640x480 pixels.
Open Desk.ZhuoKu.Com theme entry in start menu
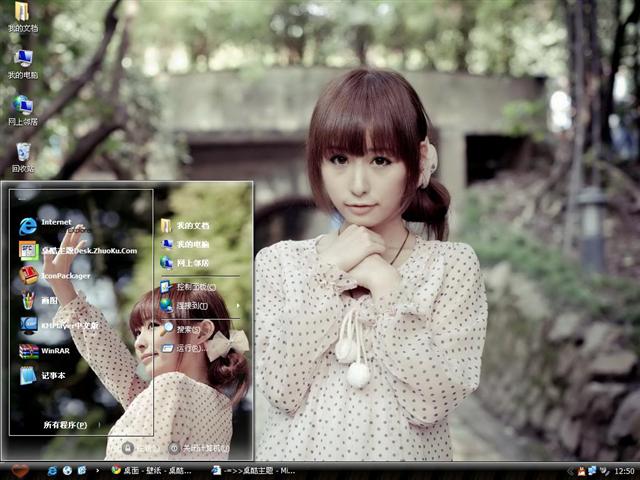pyautogui.click(x=78, y=250)
